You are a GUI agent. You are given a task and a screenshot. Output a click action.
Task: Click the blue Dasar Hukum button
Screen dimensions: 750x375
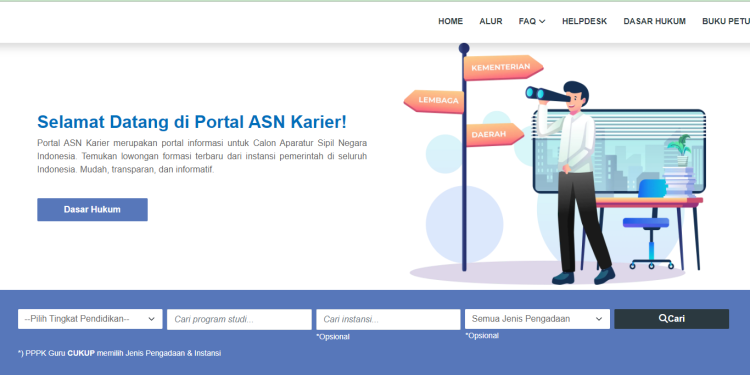92,210
